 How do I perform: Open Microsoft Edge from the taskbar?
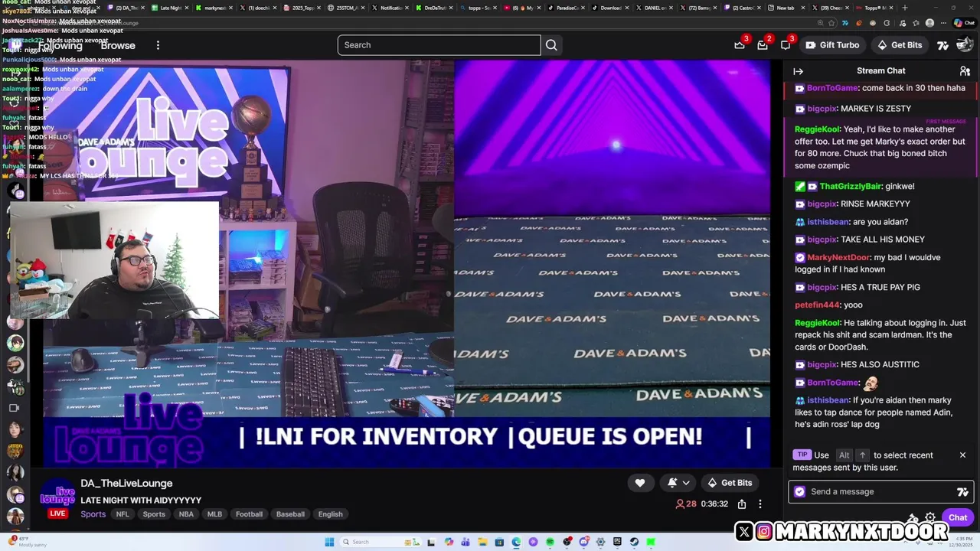pos(516,543)
